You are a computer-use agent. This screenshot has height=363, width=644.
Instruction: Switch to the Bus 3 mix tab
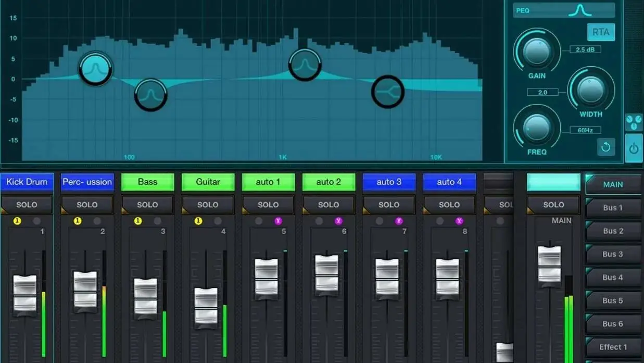pos(613,254)
